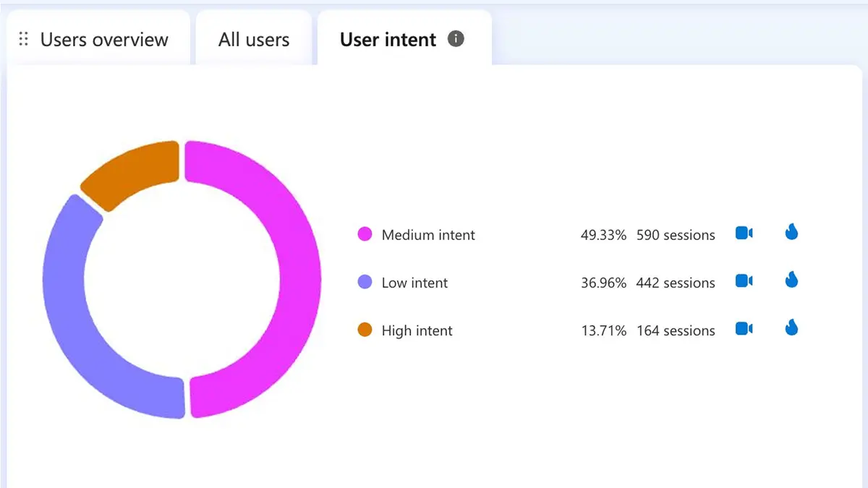Screen dimensions: 868x488
Task: Switch to the All users tab
Action: (x=254, y=39)
